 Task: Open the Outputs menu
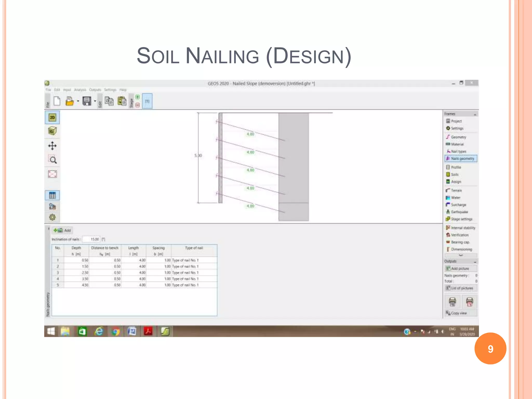(x=95, y=90)
